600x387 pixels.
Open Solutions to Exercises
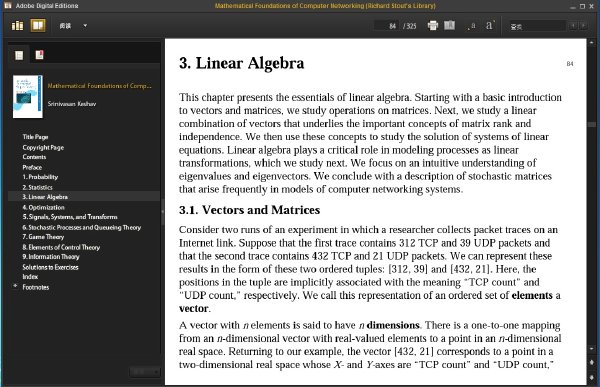(x=50, y=267)
